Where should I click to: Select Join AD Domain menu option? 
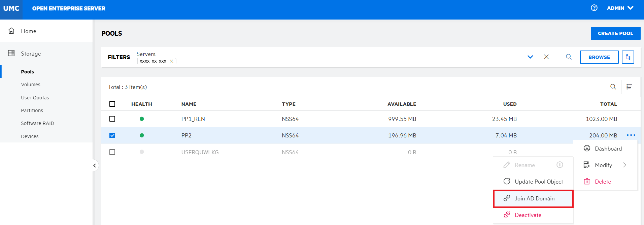534,199
